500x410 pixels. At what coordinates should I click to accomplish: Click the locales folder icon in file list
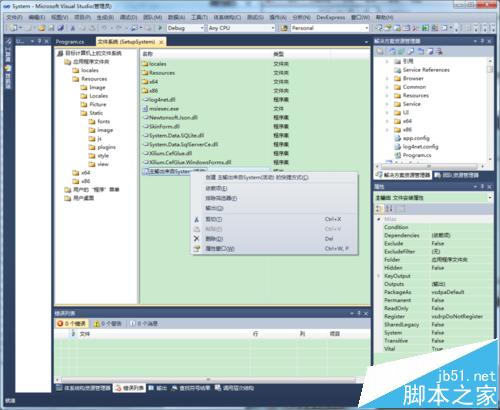coord(145,64)
